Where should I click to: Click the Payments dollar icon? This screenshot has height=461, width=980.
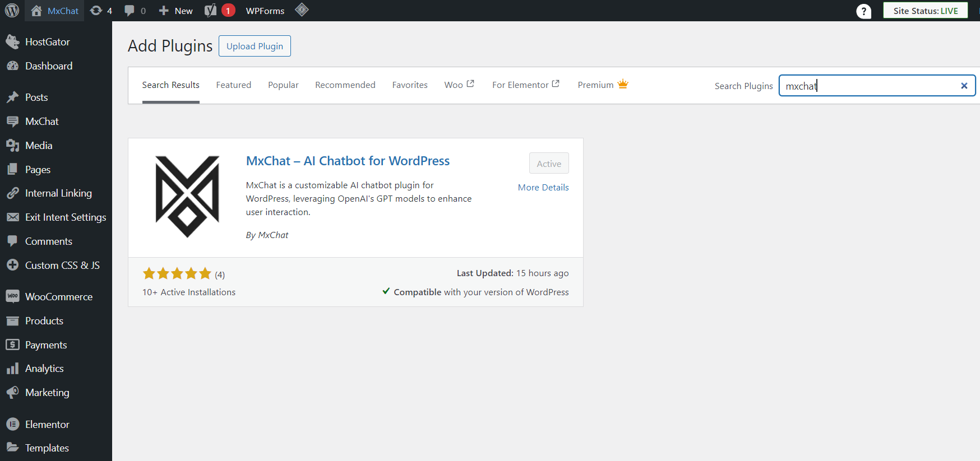12,345
